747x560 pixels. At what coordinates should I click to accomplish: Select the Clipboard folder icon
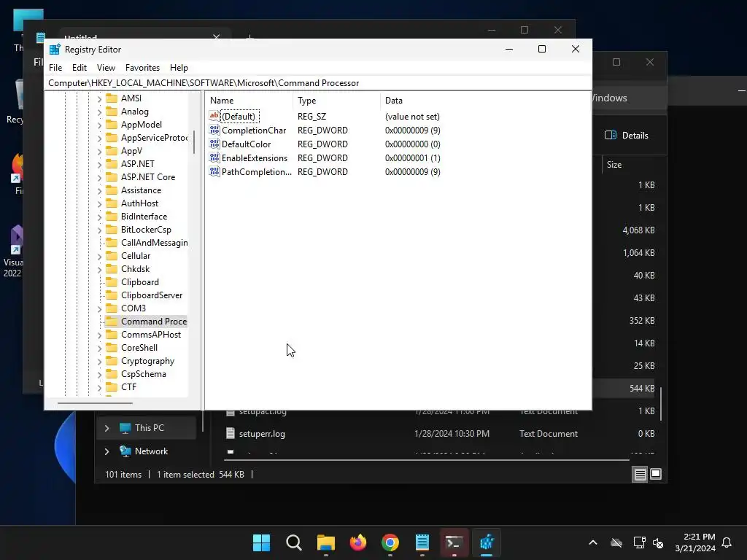coord(112,282)
